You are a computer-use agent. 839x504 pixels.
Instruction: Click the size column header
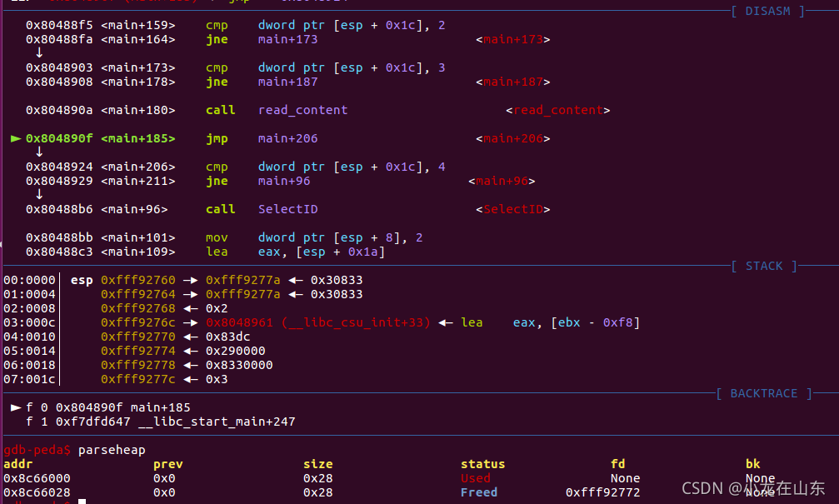(x=317, y=464)
